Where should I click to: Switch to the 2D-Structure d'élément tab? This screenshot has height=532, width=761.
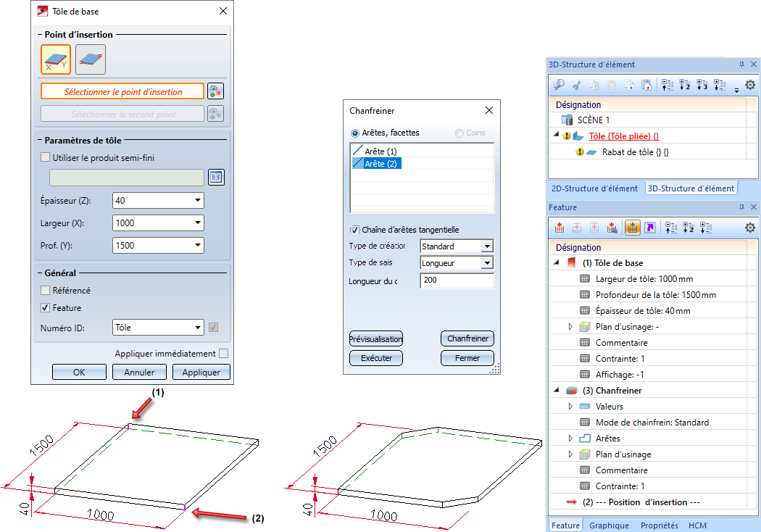[x=595, y=188]
